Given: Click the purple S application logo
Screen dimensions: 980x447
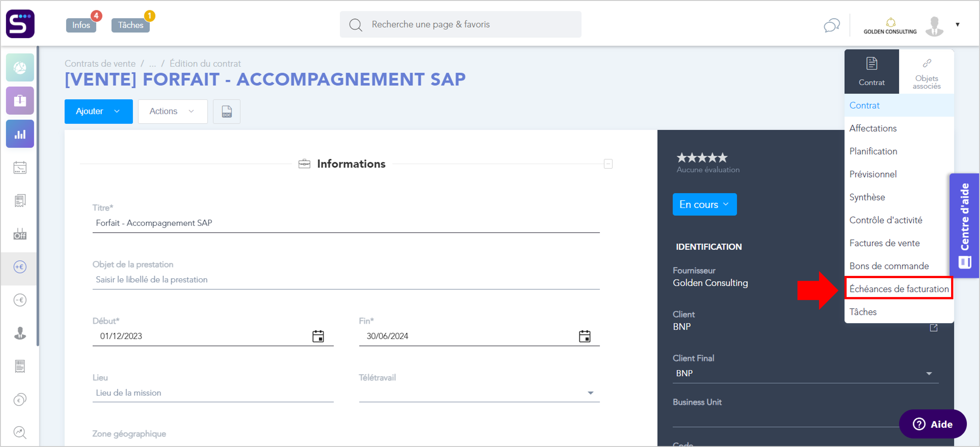Looking at the screenshot, I should [x=20, y=24].
